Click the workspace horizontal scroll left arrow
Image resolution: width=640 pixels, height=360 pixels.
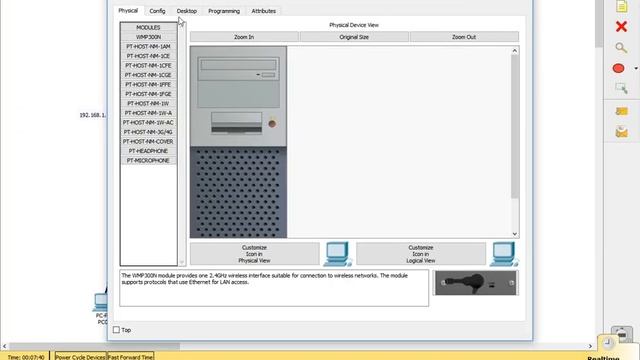point(4,346)
